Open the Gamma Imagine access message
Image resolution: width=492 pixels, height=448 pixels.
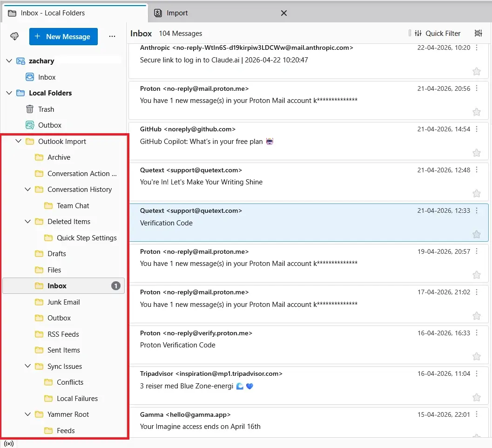(x=309, y=422)
